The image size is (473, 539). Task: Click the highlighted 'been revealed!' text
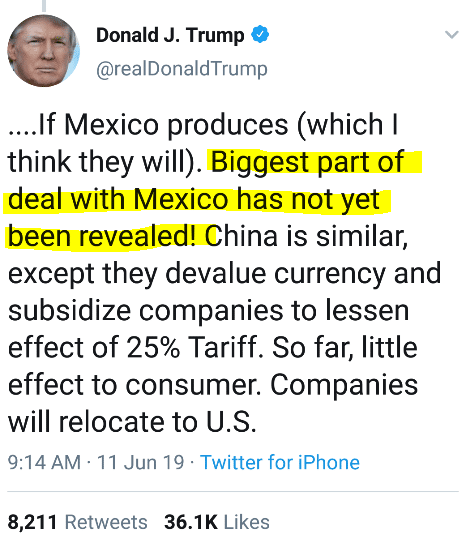102,236
